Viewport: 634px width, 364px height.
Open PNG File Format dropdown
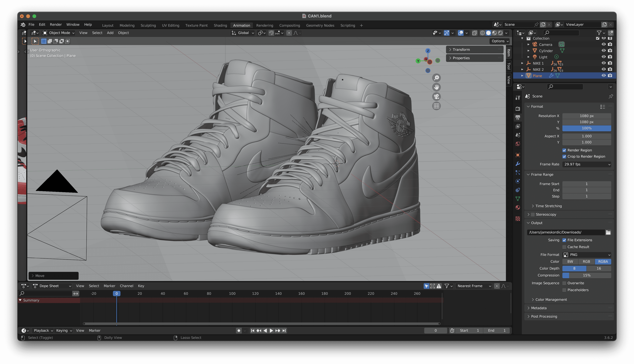point(587,255)
